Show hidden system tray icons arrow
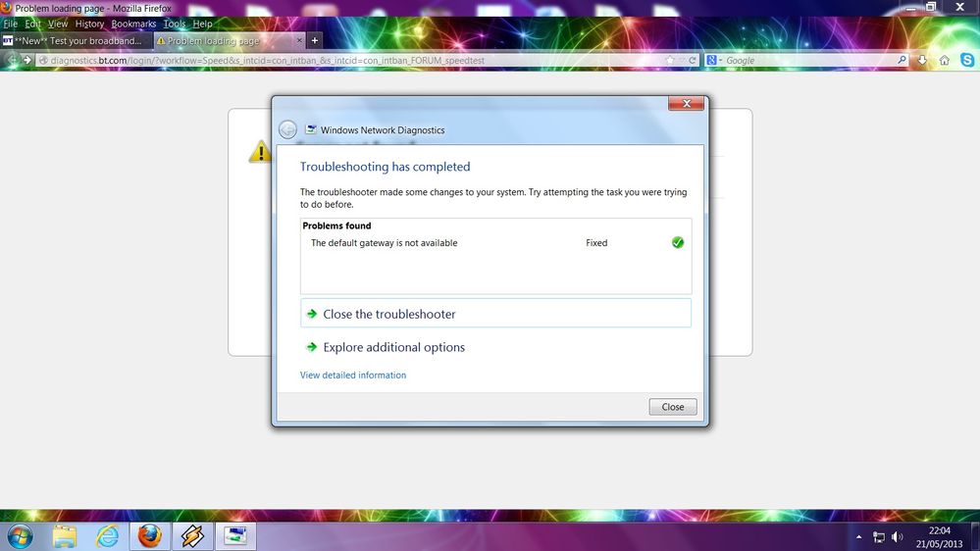 coord(858,536)
